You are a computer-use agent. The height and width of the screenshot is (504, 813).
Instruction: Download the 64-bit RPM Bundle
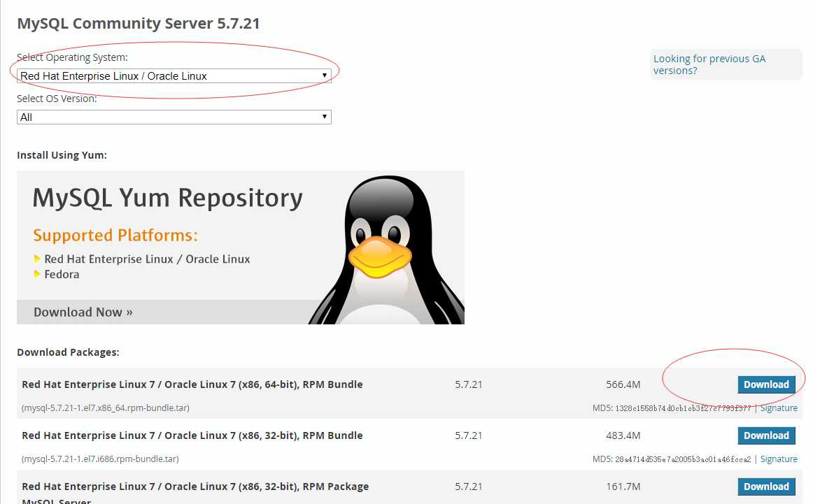point(766,384)
